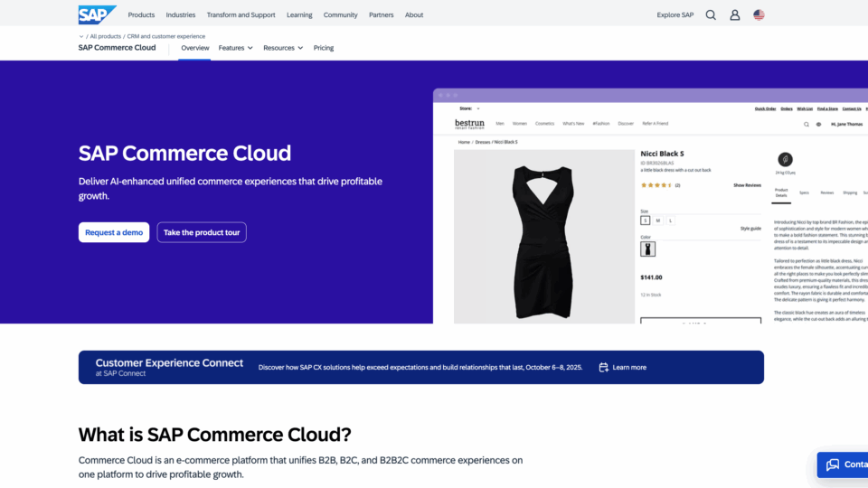Expand the Features dropdown
This screenshot has width=868, height=488.
[235, 48]
